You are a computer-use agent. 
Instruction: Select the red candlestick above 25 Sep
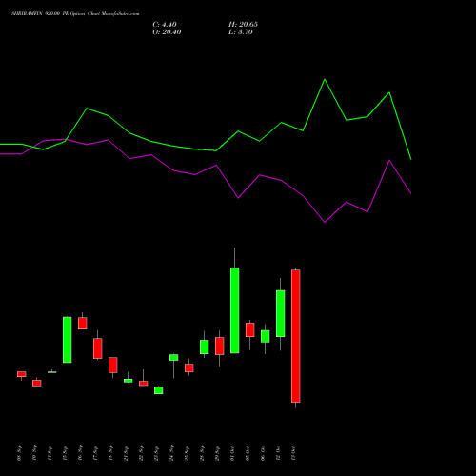tap(189, 367)
